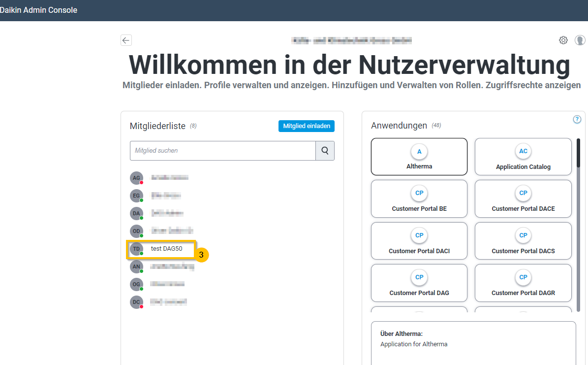This screenshot has width=588, height=365.
Task: Click the blurred company name at the top
Action: (x=351, y=40)
